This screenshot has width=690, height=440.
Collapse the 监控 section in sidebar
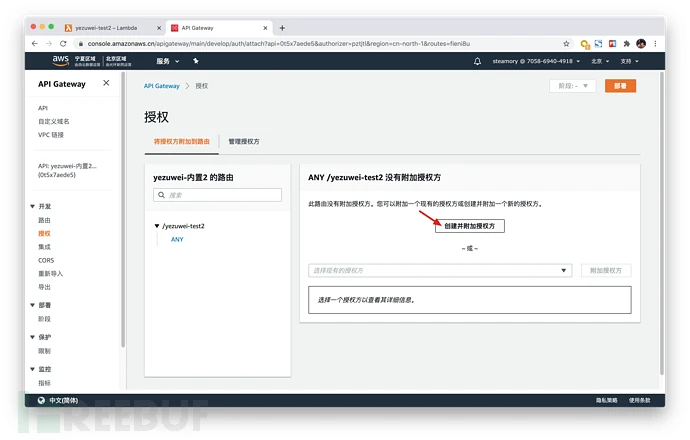tap(33, 369)
